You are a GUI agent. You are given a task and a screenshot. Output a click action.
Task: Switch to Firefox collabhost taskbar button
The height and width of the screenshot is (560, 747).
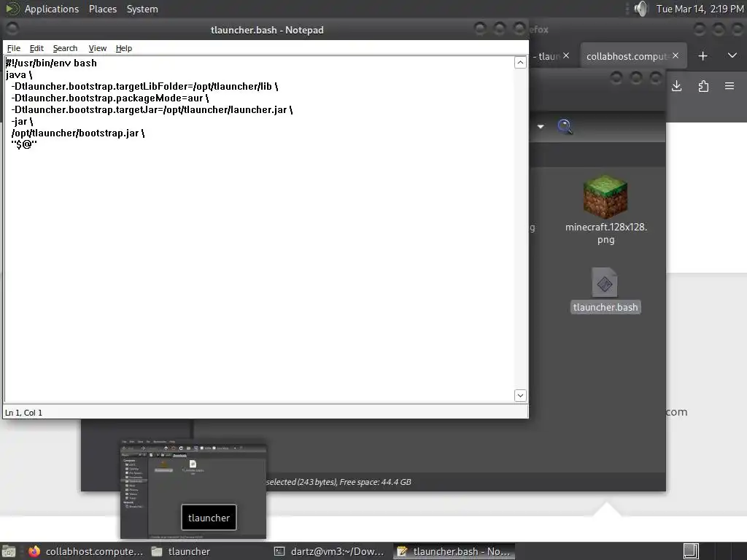pos(85,551)
